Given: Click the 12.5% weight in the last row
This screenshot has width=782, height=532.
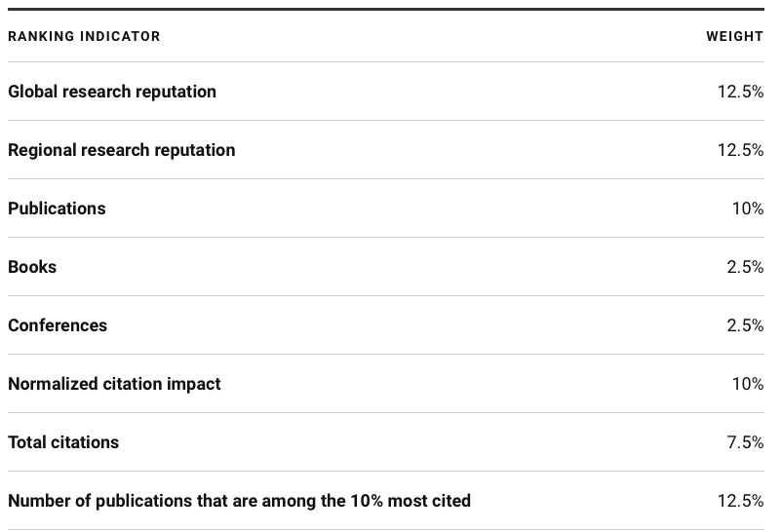Looking at the screenshot, I should pos(740,501).
